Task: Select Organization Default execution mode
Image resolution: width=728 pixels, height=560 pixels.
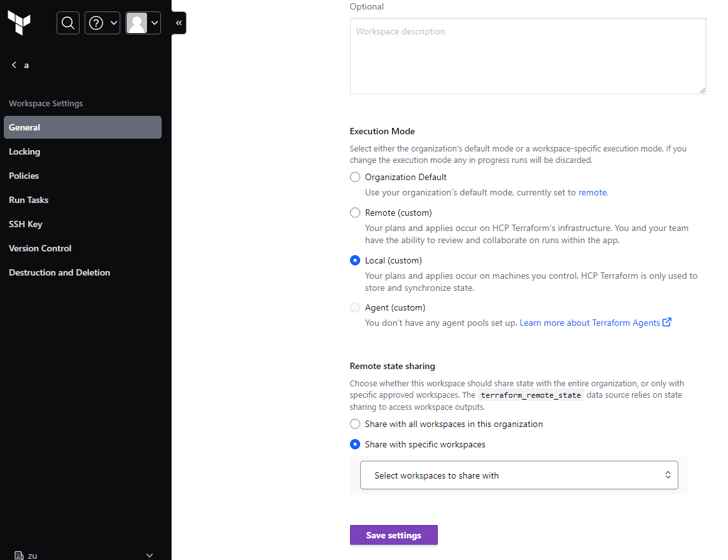Action: 354,177
